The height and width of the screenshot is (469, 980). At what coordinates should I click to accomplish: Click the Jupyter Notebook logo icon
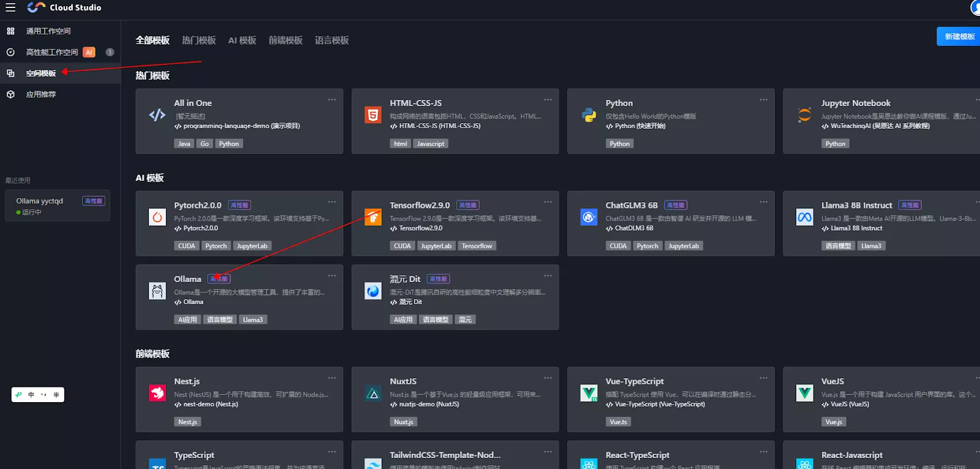click(804, 115)
